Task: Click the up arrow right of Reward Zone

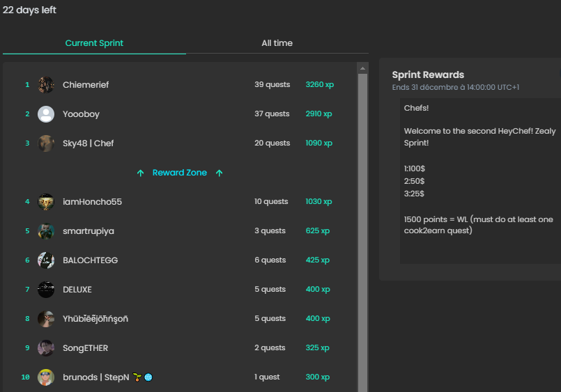Action: click(220, 173)
